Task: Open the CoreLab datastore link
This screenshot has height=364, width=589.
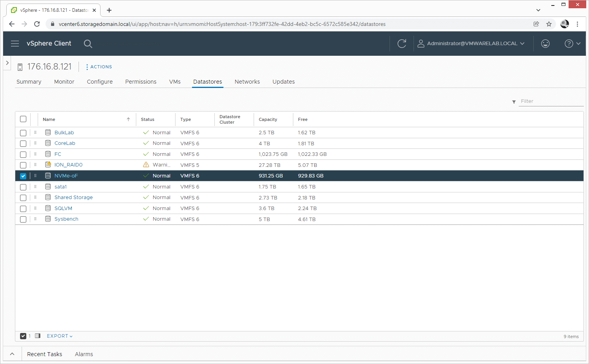Action: click(x=65, y=143)
